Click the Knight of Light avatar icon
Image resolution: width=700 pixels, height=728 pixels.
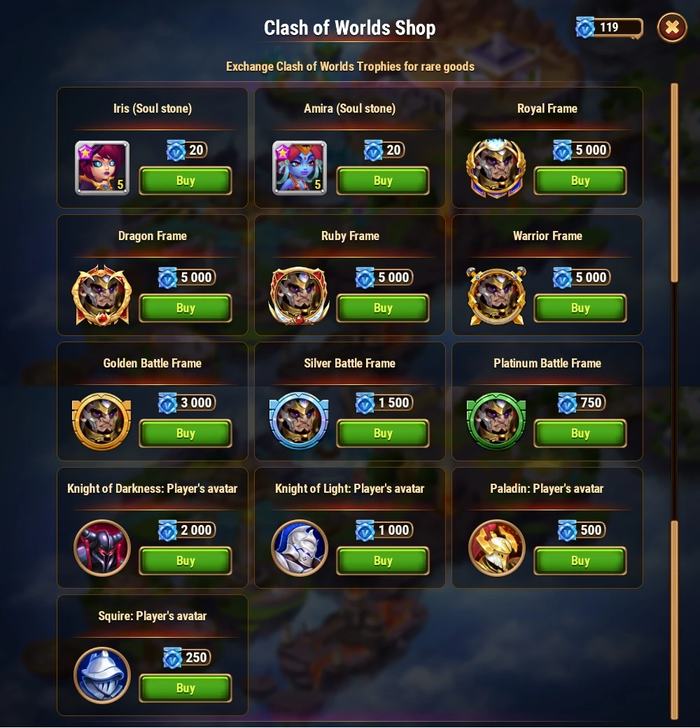click(300, 548)
